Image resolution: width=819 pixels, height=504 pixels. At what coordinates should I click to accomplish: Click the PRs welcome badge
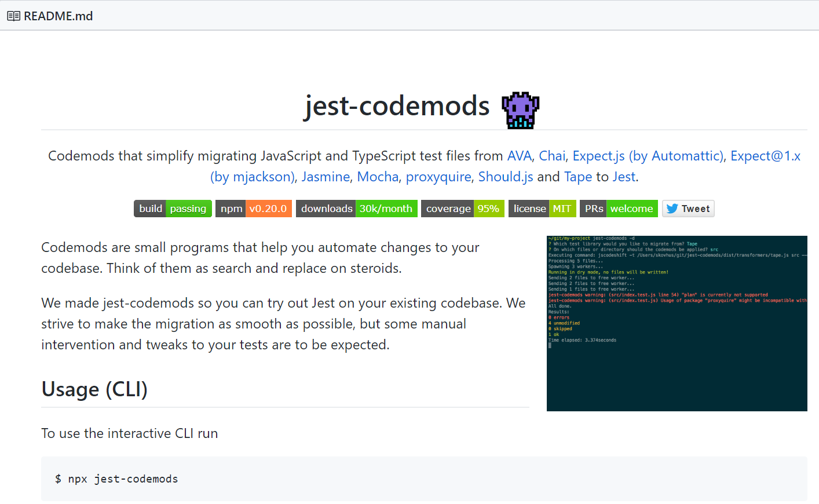pyautogui.click(x=619, y=209)
